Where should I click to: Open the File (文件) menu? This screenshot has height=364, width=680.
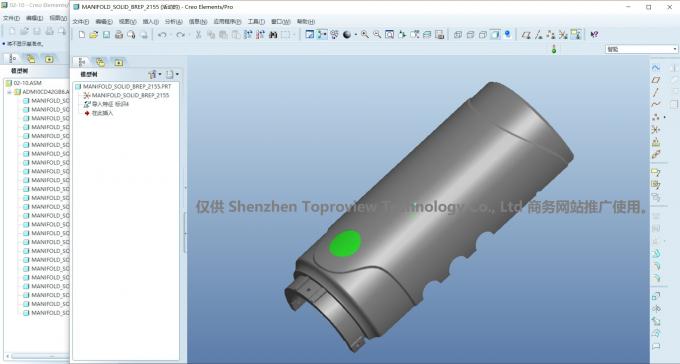81,22
